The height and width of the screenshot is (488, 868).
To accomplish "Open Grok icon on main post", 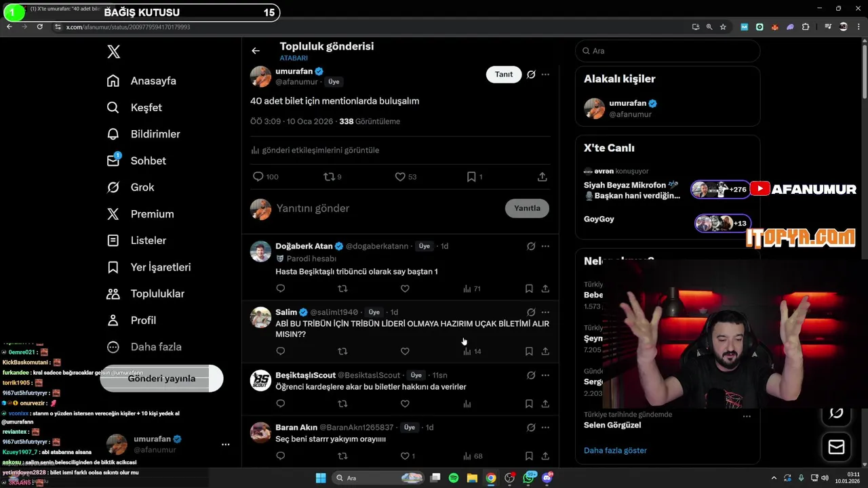I will [531, 75].
